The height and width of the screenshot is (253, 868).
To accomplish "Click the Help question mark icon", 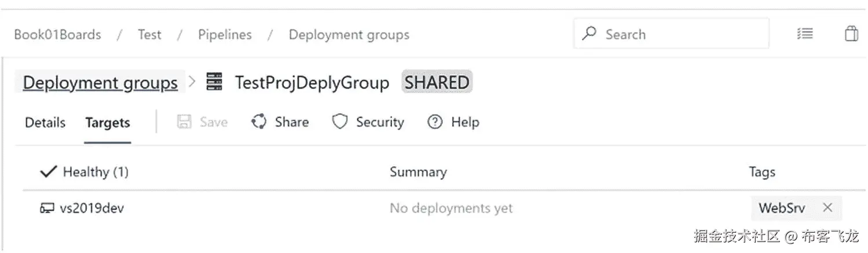I will click(x=435, y=122).
